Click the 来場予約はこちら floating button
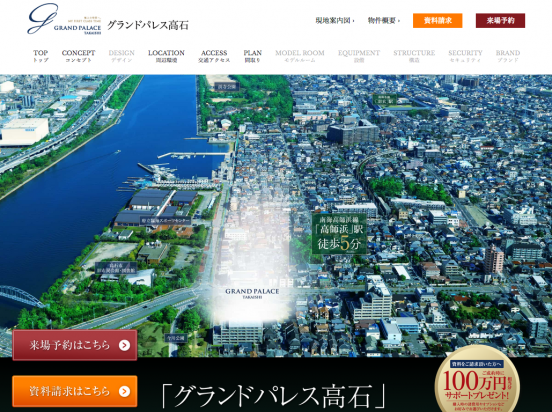The height and width of the screenshot is (412, 552). [x=75, y=345]
